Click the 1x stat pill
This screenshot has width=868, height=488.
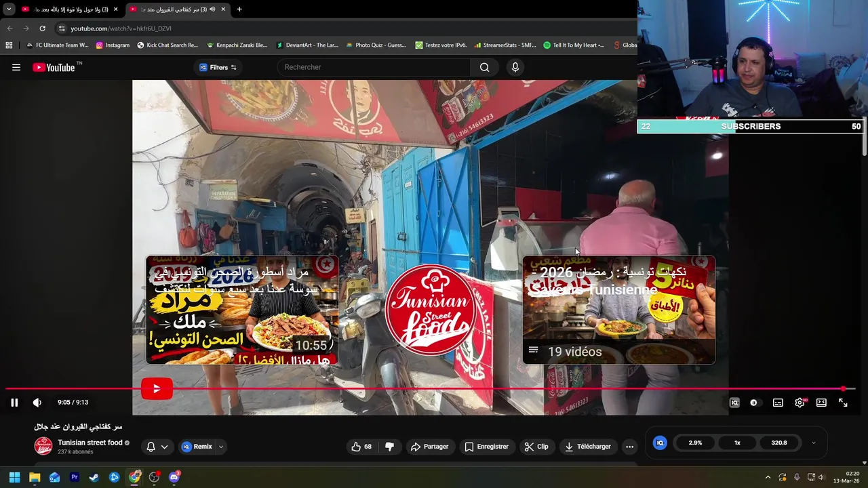pyautogui.click(x=737, y=443)
